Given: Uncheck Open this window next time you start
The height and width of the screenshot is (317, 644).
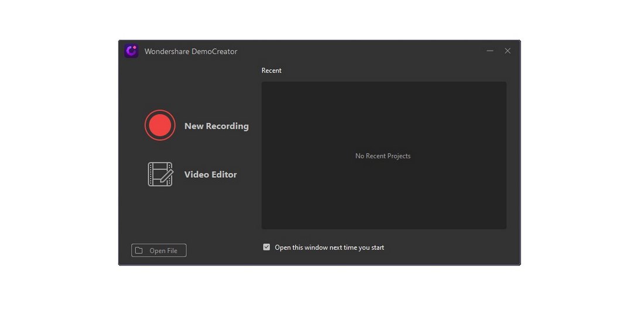Looking at the screenshot, I should click(266, 247).
